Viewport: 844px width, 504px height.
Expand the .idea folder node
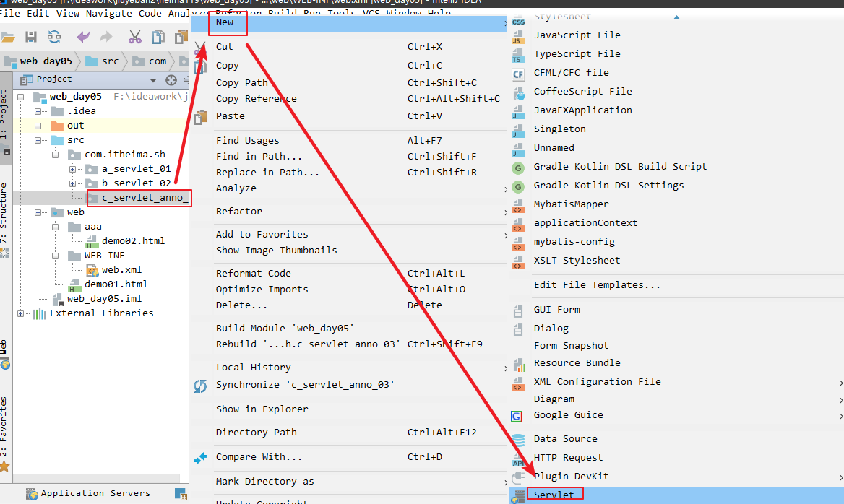point(38,111)
